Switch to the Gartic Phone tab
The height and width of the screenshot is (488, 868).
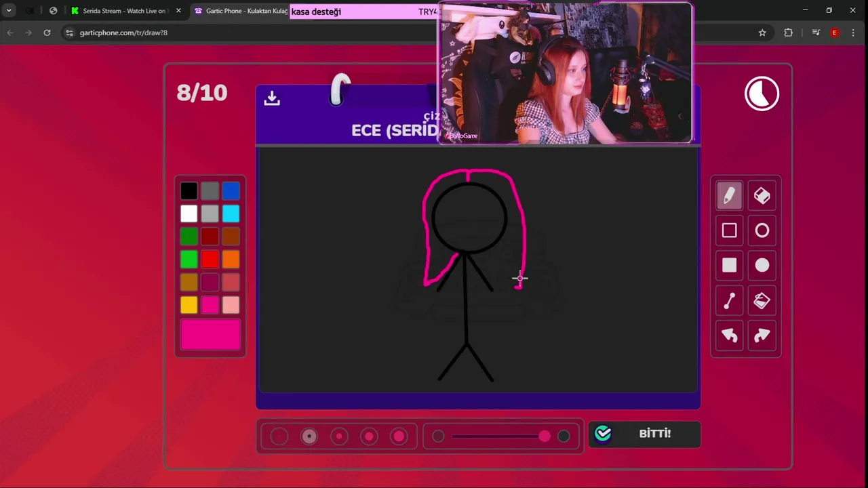click(241, 11)
